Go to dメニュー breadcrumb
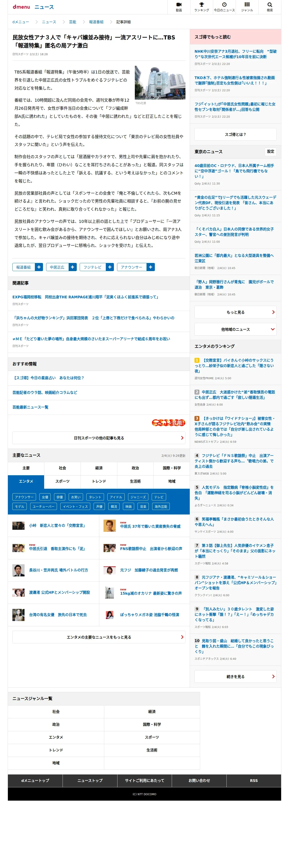This screenshot has width=289, height=868. tap(20, 22)
